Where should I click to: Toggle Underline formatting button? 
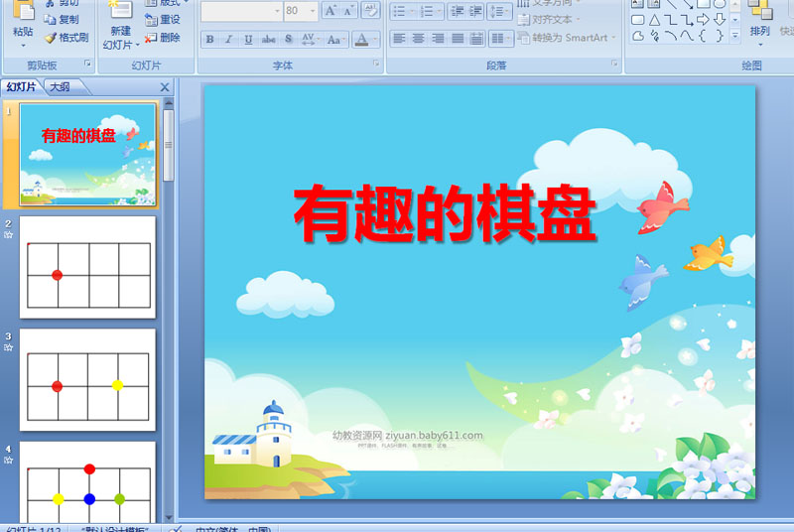(248, 39)
